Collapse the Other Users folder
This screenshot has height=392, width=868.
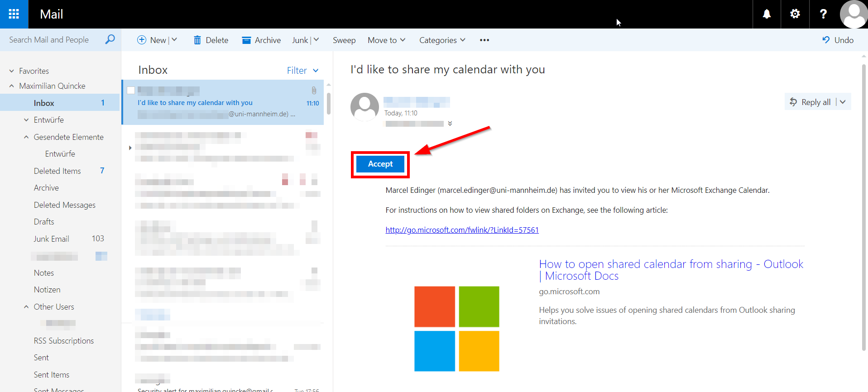coord(26,307)
